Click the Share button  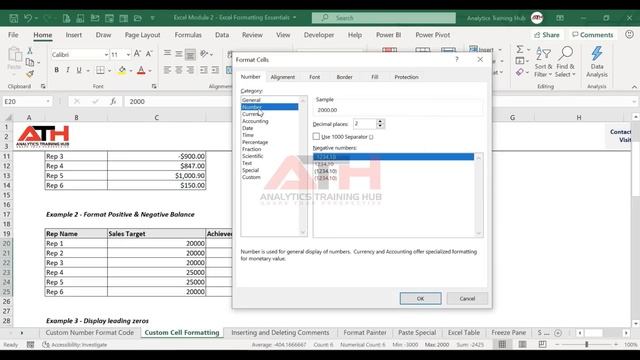click(547, 35)
